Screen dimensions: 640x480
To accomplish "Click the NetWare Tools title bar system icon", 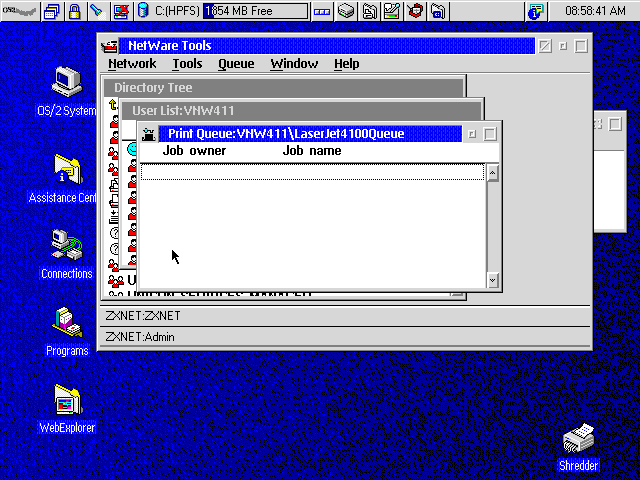I will click(x=109, y=46).
